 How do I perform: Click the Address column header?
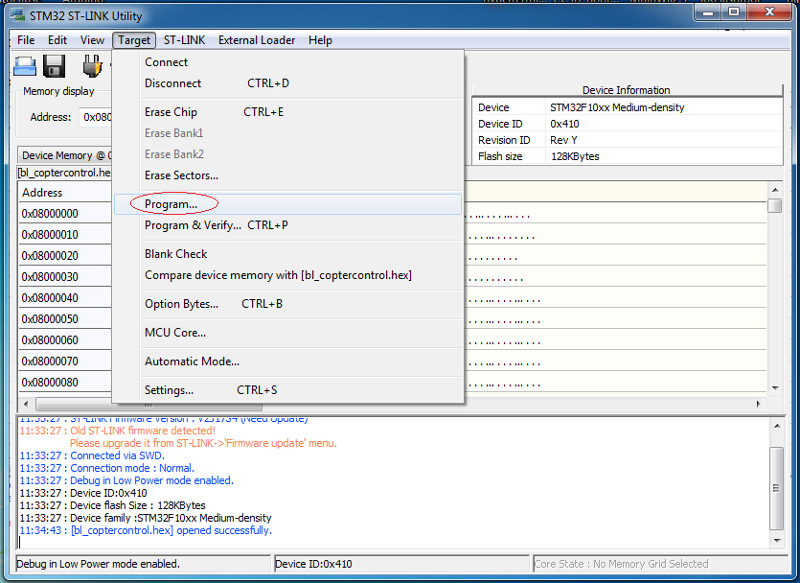[65, 193]
